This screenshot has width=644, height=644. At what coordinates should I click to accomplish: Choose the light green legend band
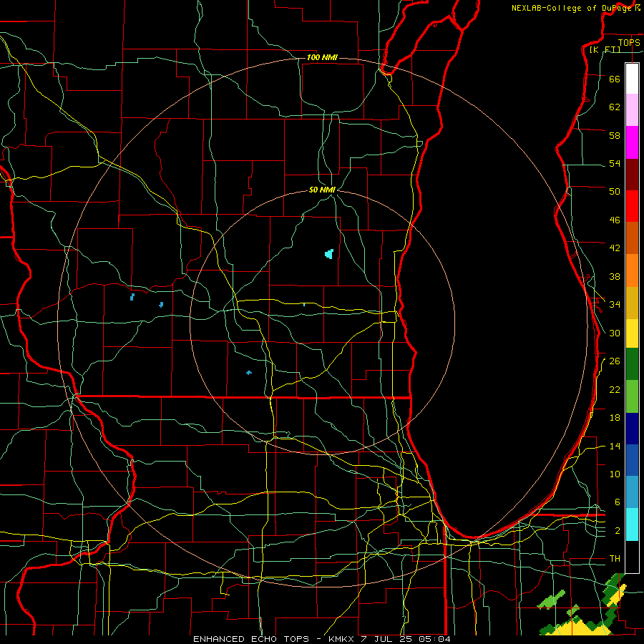point(632,396)
